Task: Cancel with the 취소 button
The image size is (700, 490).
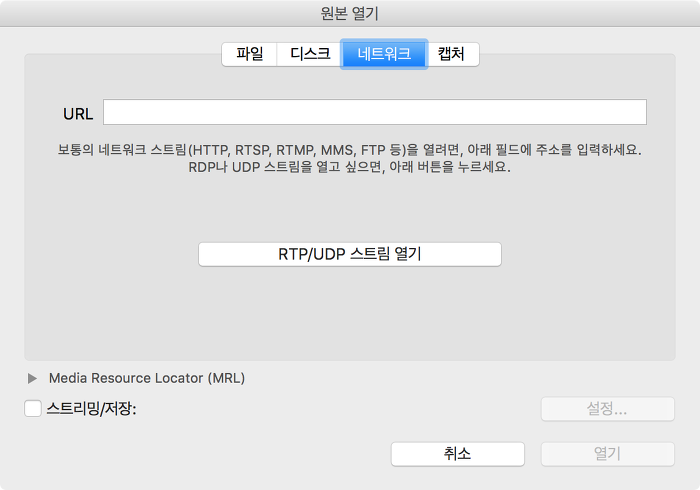Action: (458, 454)
